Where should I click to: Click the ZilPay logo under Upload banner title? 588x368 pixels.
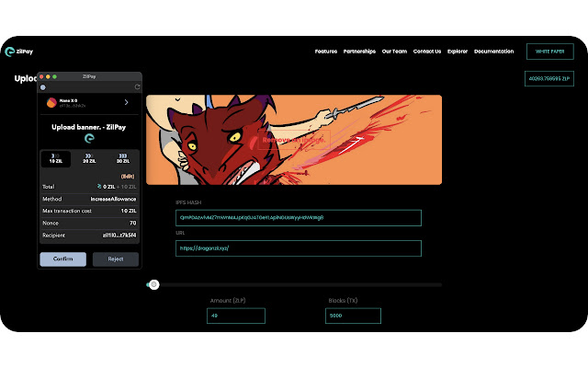pyautogui.click(x=89, y=139)
